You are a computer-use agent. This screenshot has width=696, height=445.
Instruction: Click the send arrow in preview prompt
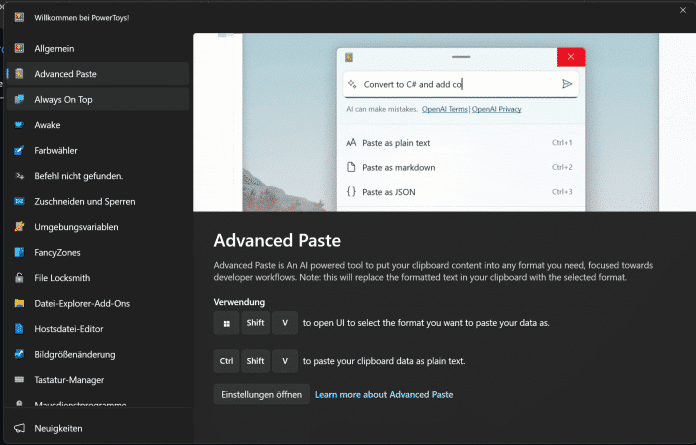pos(567,84)
